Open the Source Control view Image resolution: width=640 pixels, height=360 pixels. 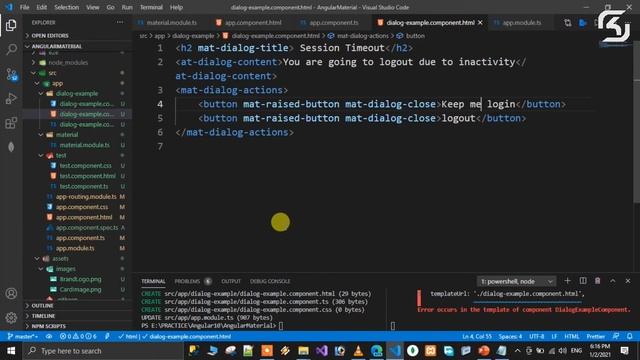click(x=11, y=74)
